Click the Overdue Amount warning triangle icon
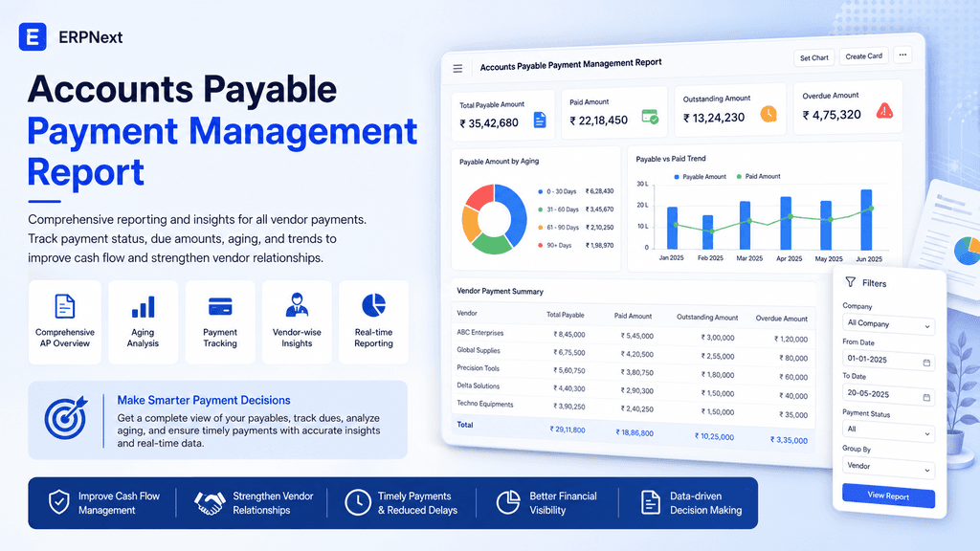The height and width of the screenshot is (551, 980). coord(884,111)
